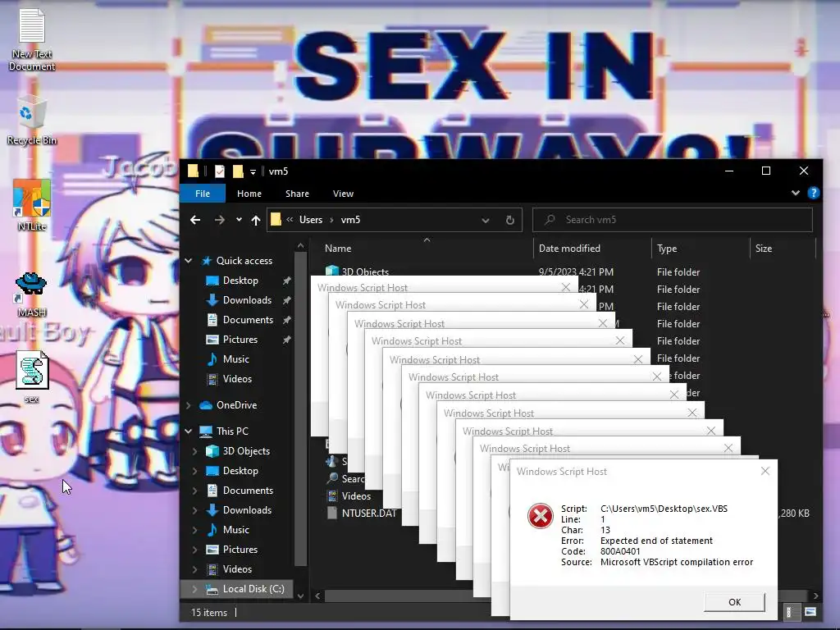Open the Recent locations dropdown arrow

[x=239, y=220]
